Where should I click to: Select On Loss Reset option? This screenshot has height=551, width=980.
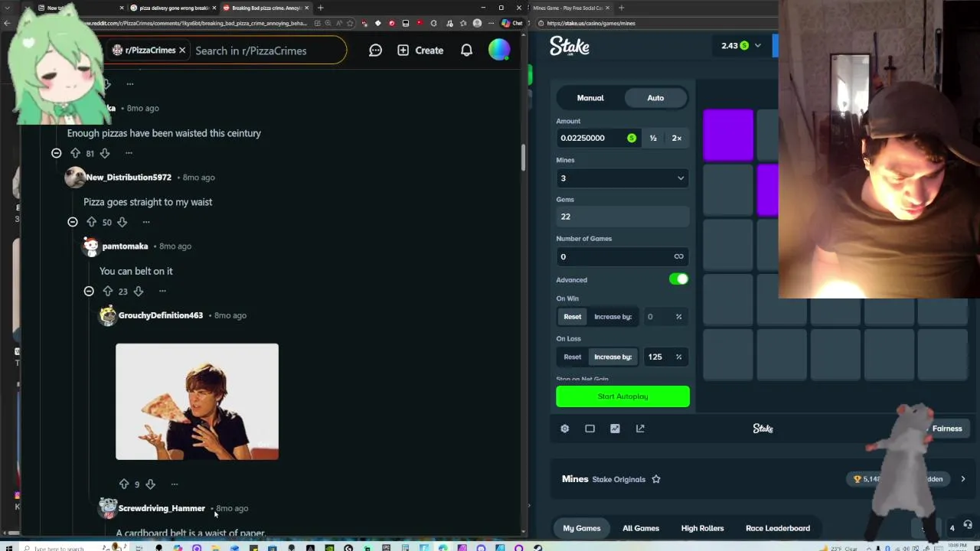(x=573, y=357)
